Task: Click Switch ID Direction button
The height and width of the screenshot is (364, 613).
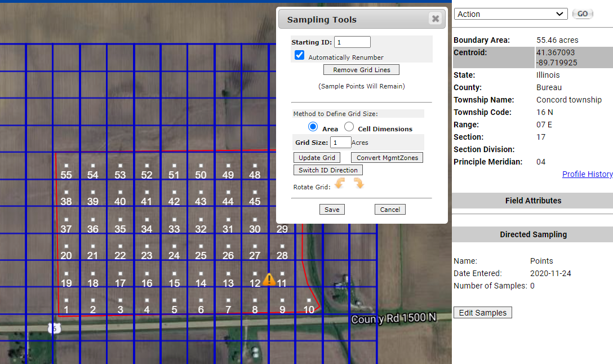Action: pyautogui.click(x=328, y=170)
